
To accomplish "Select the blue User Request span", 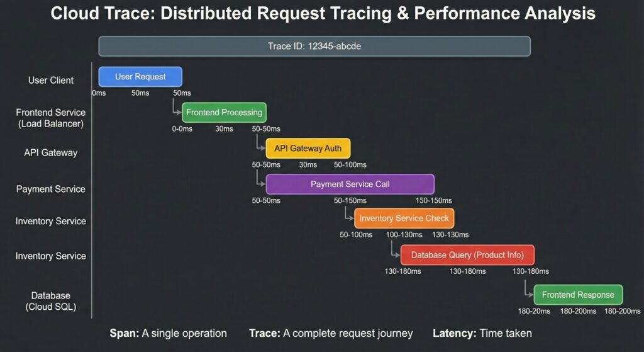I will coord(140,77).
